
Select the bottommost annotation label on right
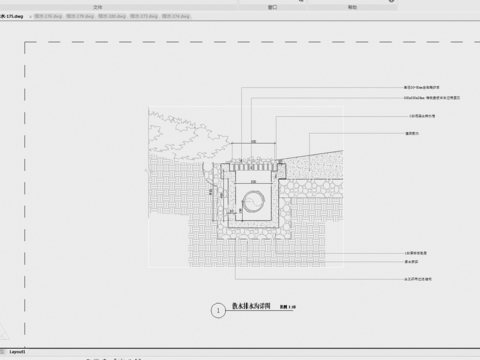coord(418,279)
